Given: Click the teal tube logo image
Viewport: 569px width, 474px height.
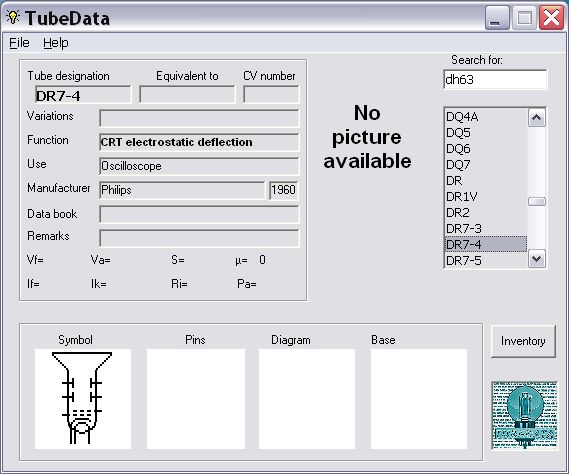Looking at the screenshot, I should point(524,415).
